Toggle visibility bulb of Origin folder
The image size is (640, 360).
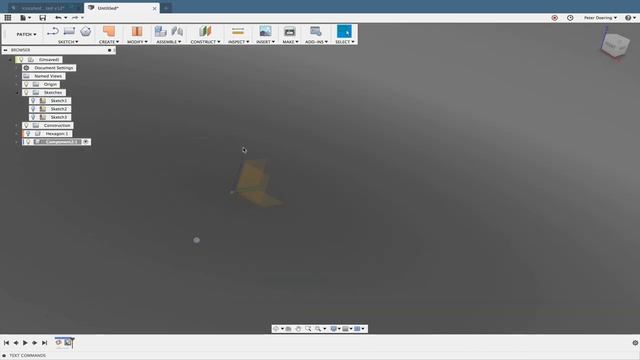coord(26,84)
